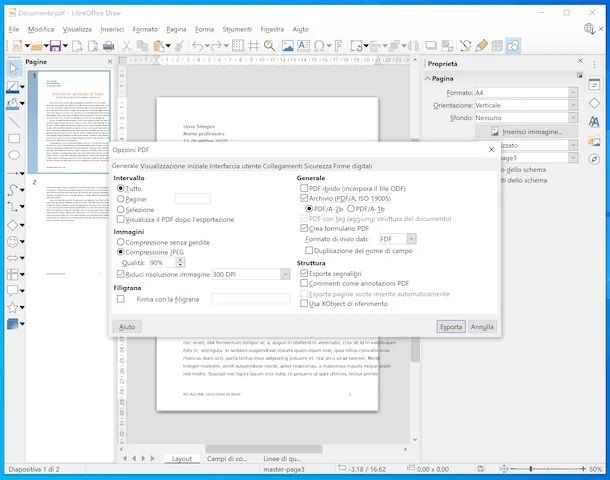The image size is (610, 480).
Task: Select the Tutto range radio button
Action: pos(121,188)
